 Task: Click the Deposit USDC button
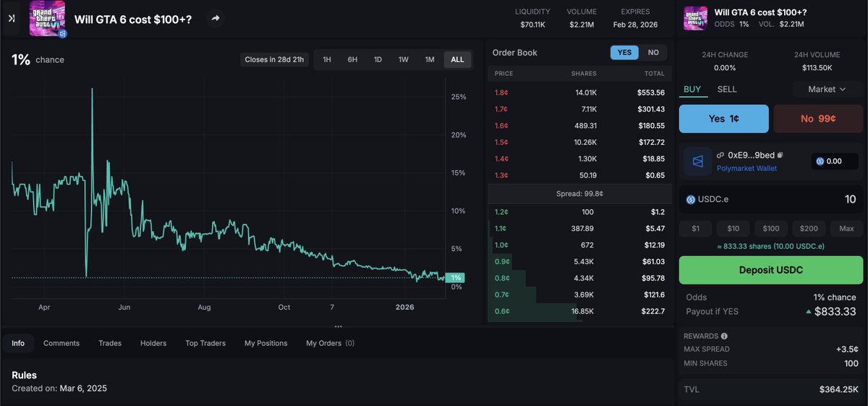tap(771, 270)
